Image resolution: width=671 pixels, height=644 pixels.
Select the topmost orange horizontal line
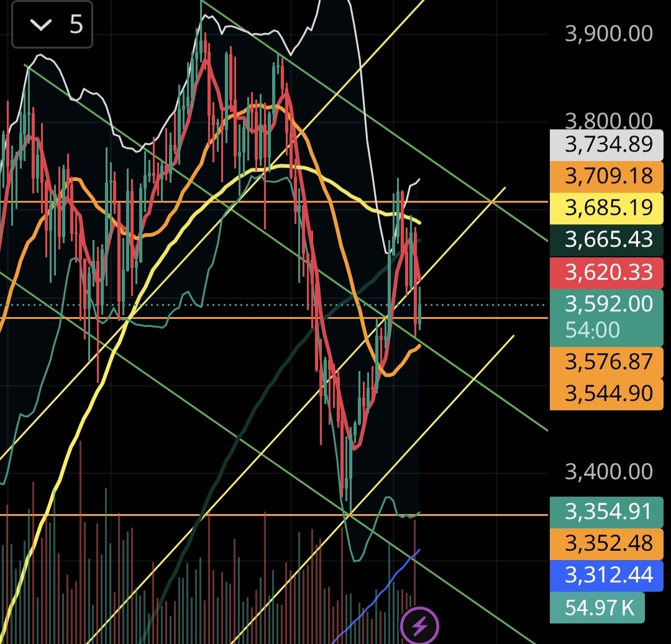coord(186,202)
